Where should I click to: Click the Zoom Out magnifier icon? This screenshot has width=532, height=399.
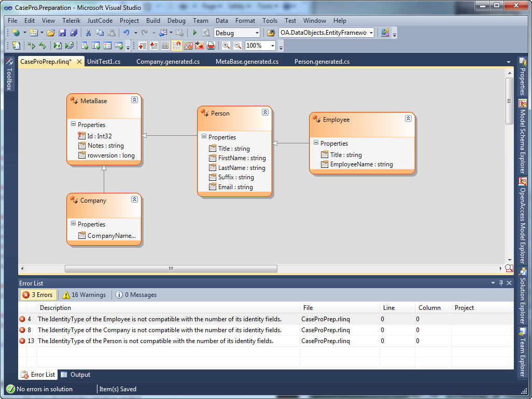coord(237,46)
